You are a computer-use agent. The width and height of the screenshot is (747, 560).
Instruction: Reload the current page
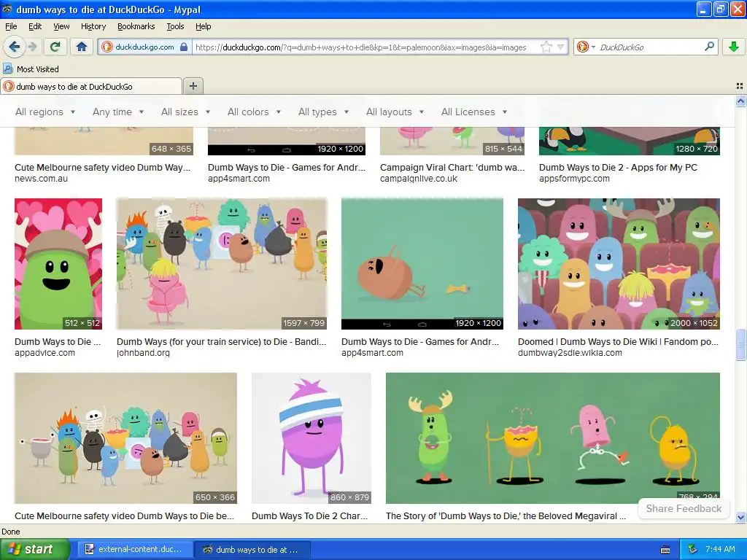point(55,47)
